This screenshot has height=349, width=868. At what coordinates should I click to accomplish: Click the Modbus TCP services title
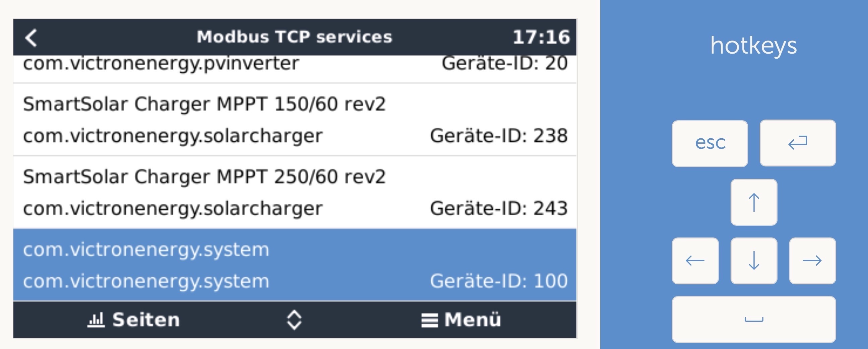tap(295, 37)
